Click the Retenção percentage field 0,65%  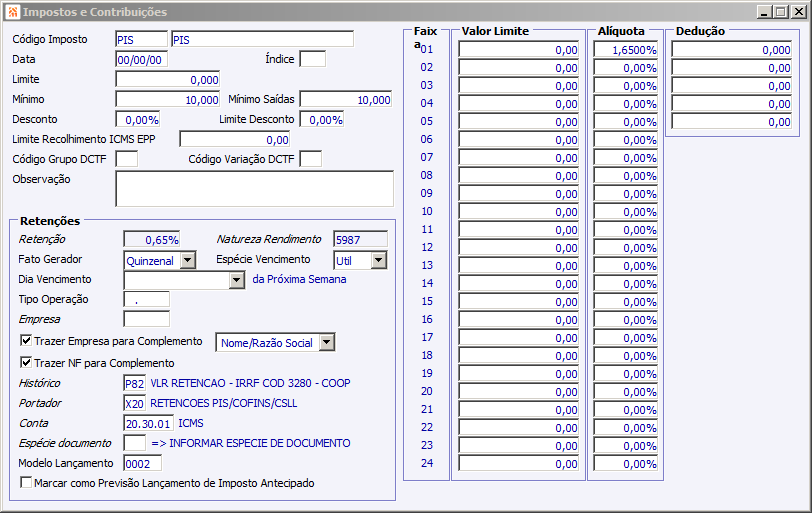click(x=152, y=239)
